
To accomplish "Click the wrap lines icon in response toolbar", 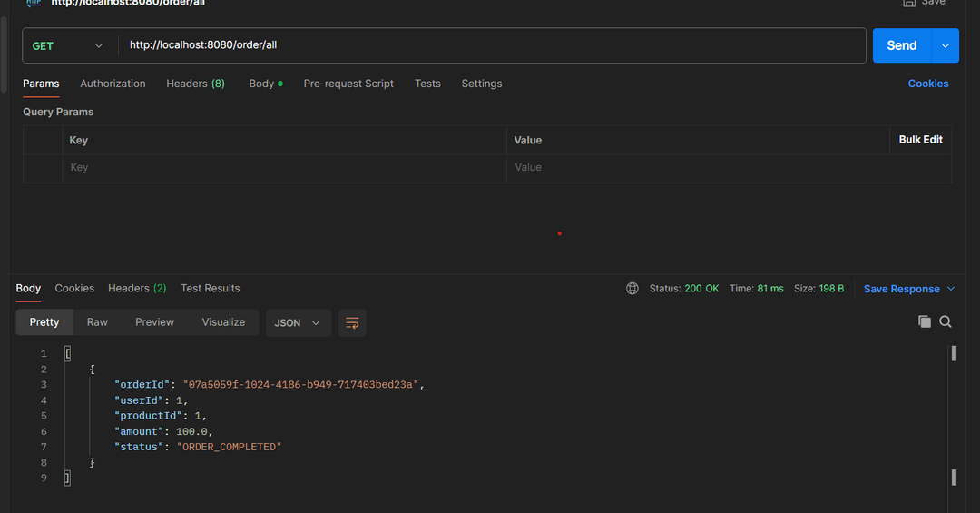I will click(x=352, y=322).
